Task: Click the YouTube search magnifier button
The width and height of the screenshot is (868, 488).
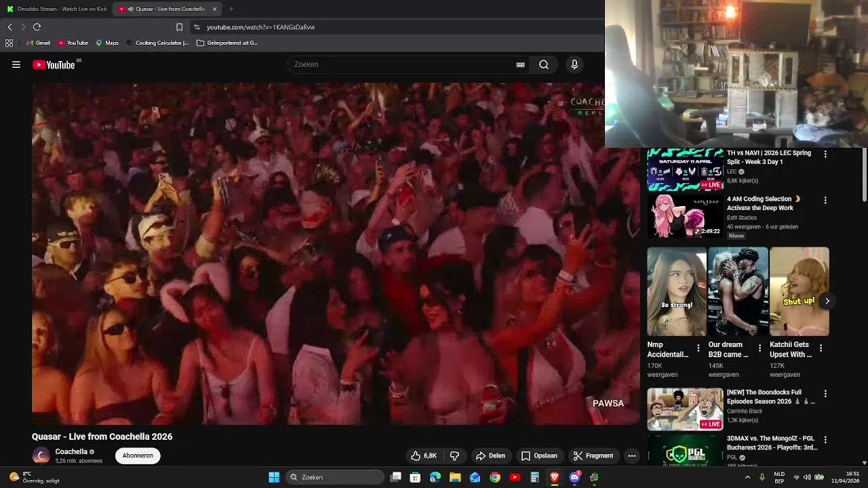Action: (x=544, y=64)
